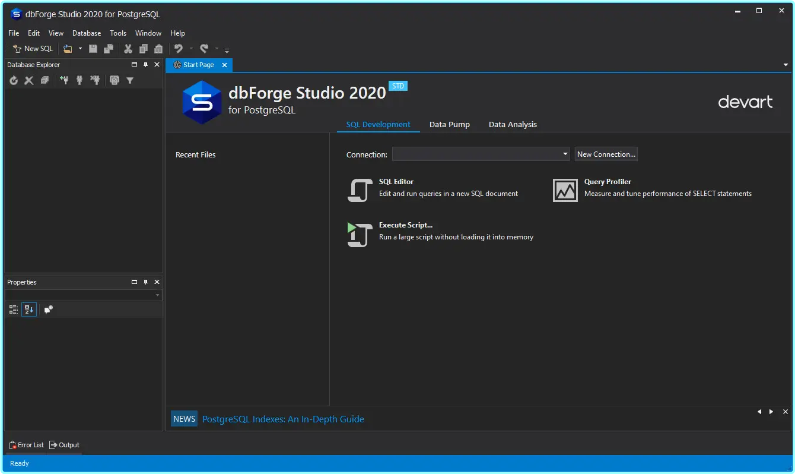Viewport: 795px width, 474px height.
Task: Close the Start Page tab
Action: pos(224,65)
